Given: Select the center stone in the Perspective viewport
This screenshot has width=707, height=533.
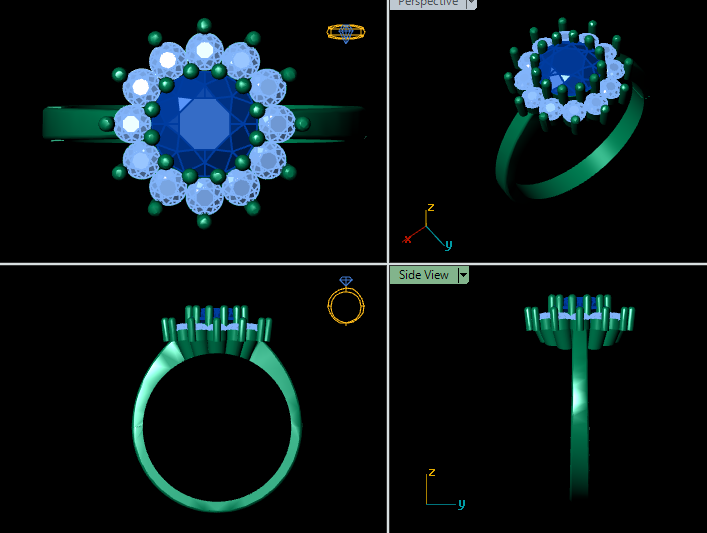Looking at the screenshot, I should 566,65.
